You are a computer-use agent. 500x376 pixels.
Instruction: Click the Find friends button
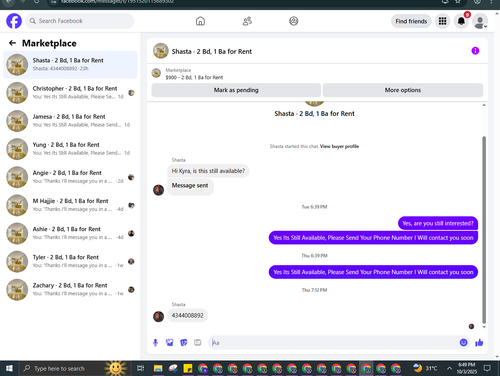(x=411, y=21)
